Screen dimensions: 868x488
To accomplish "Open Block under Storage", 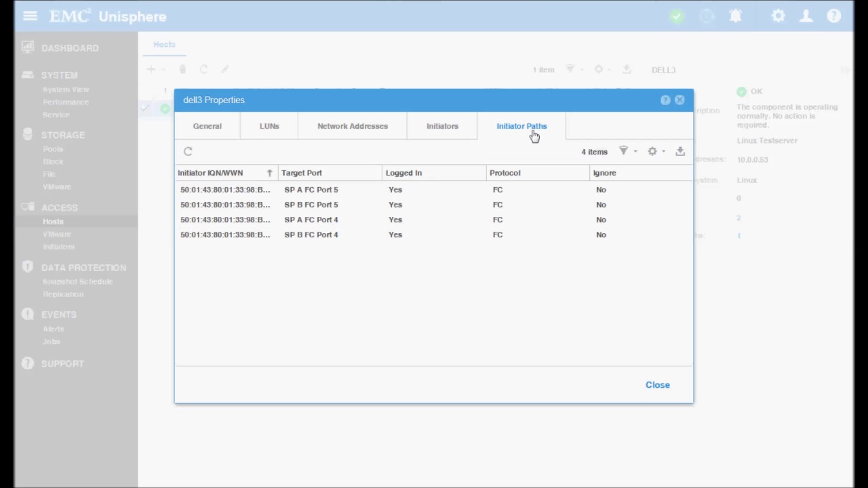I will pos(53,162).
